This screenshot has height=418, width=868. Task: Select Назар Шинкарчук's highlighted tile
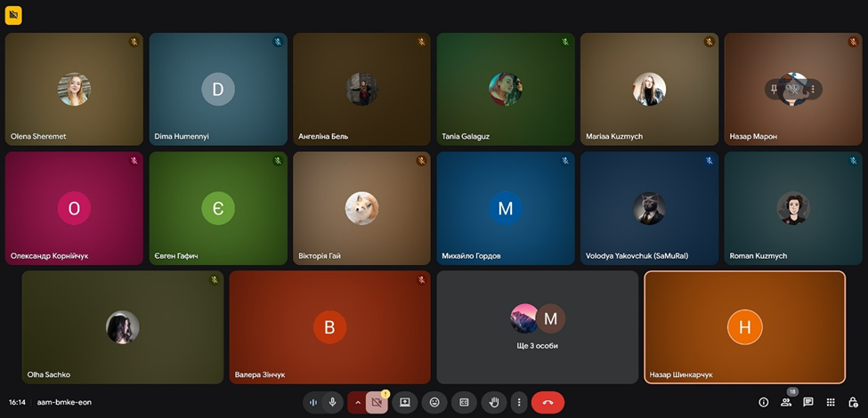click(744, 327)
